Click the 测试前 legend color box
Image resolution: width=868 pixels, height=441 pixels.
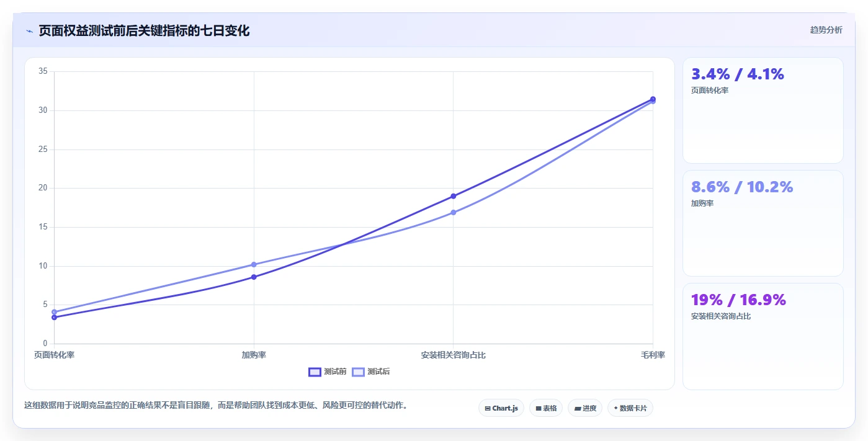point(315,372)
